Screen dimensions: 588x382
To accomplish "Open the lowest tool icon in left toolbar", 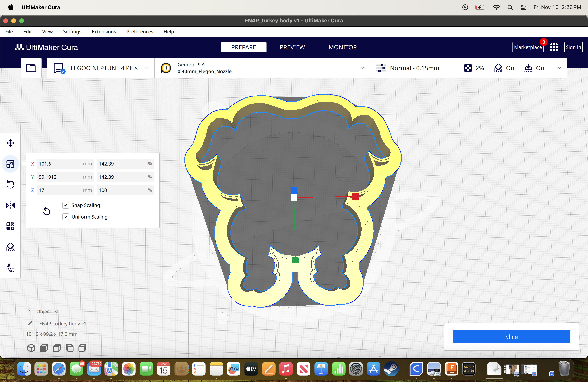I will (10, 268).
